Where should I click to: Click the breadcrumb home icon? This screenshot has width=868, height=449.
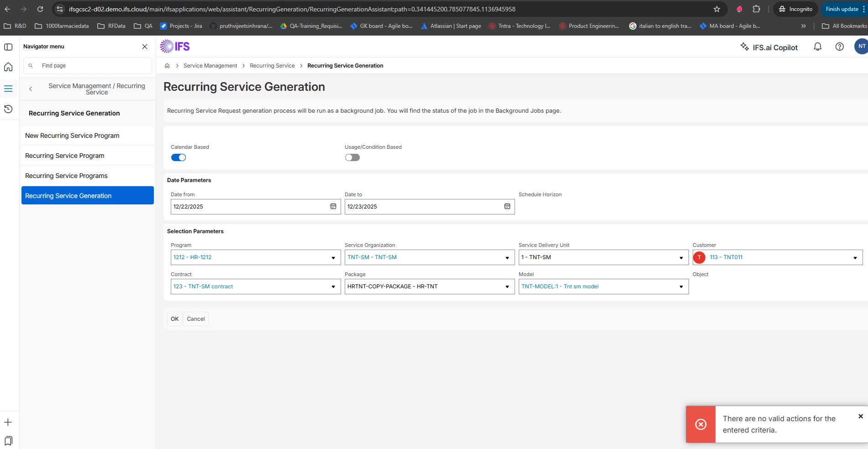click(x=167, y=66)
